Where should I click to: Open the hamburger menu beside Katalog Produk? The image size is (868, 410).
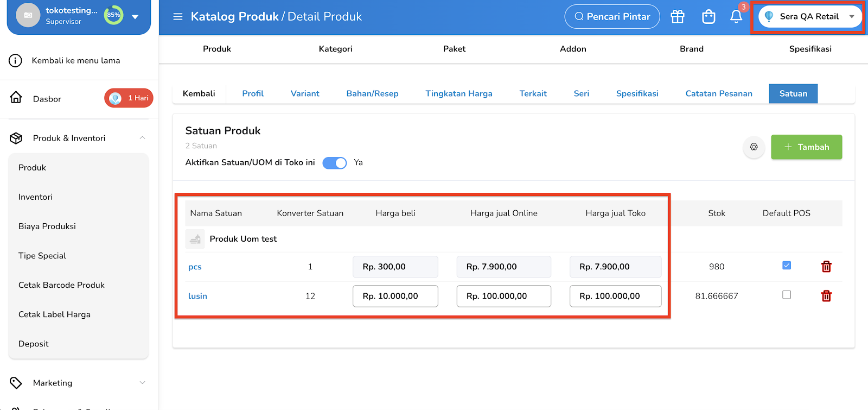[x=177, y=17]
